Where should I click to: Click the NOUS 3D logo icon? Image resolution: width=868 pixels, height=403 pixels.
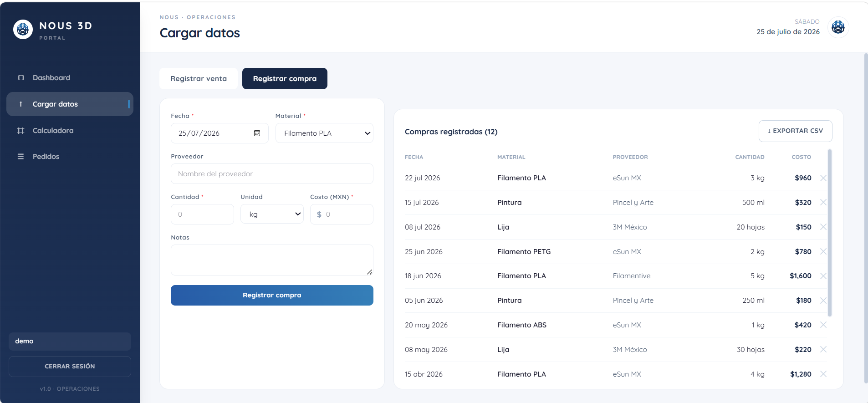23,30
